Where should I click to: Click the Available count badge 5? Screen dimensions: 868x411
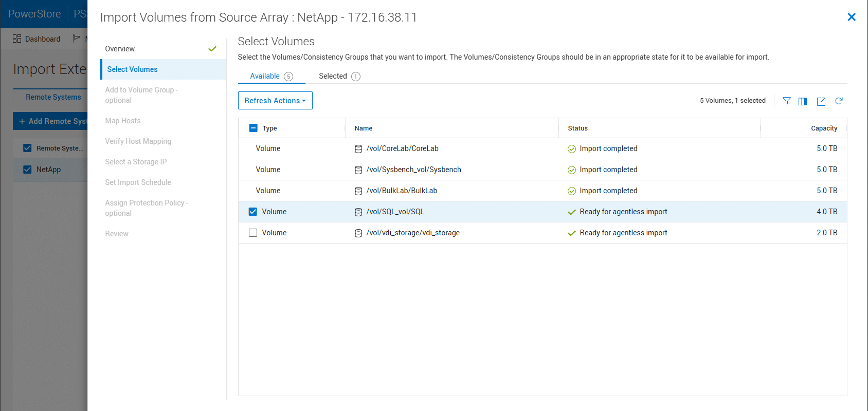click(288, 77)
